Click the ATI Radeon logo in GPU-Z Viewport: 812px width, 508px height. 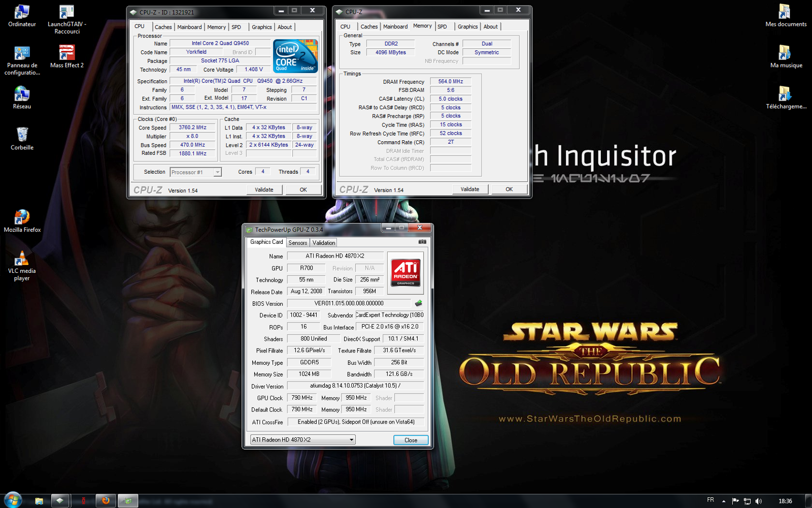point(405,273)
